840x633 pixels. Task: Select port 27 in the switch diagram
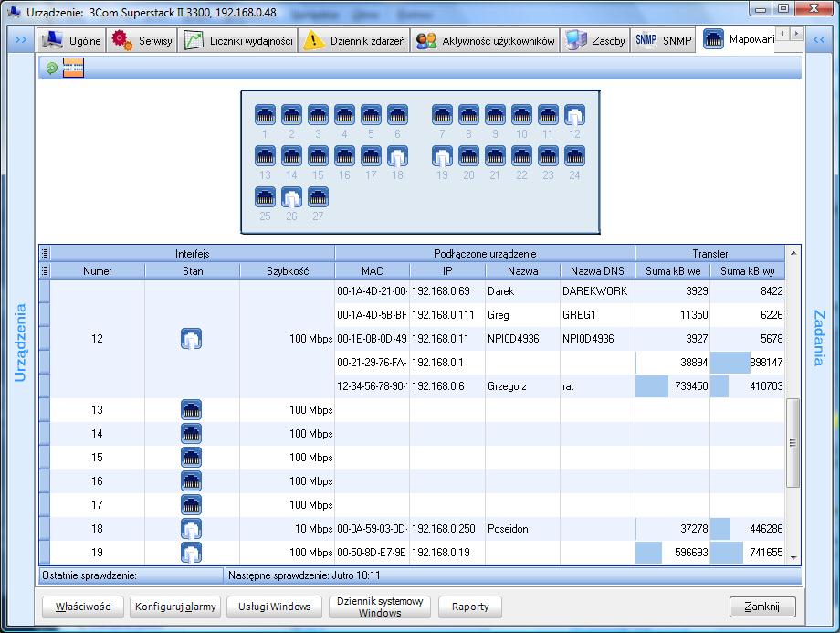[x=318, y=197]
